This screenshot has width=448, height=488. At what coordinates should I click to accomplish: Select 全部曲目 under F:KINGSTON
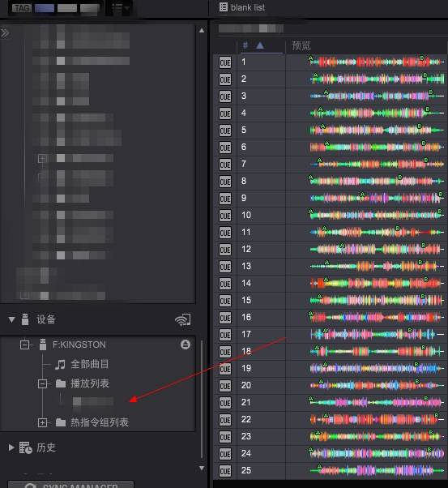(x=90, y=364)
